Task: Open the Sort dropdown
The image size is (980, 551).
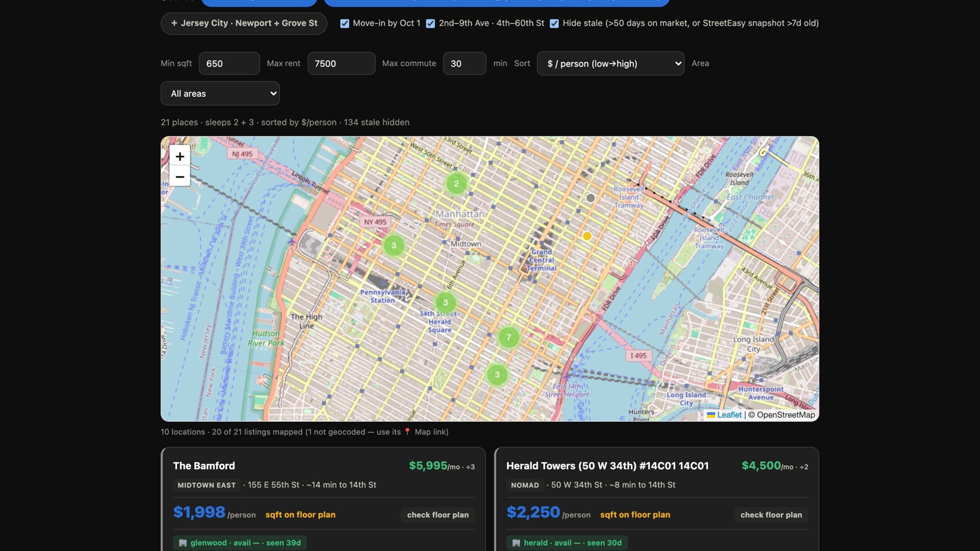Action: (611, 64)
